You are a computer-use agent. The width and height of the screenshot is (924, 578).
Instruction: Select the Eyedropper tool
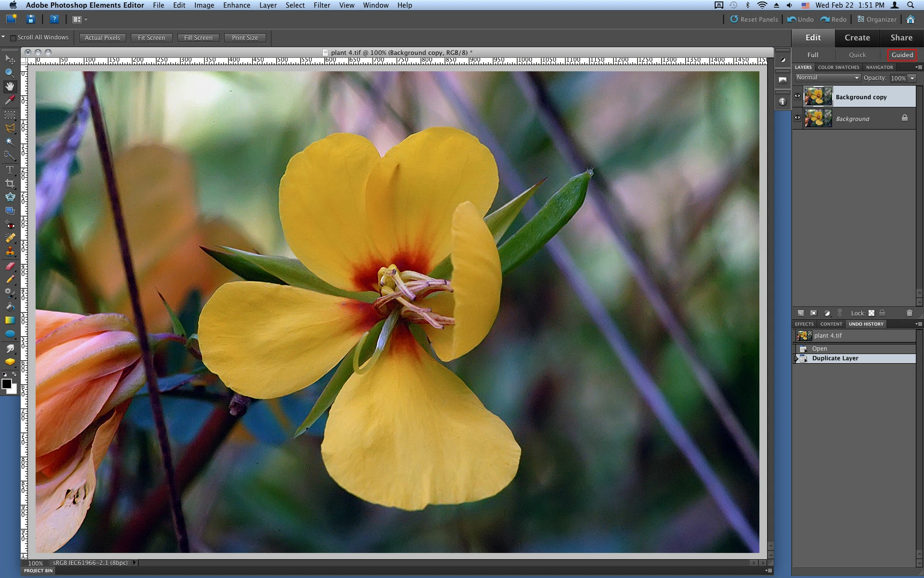click(x=10, y=100)
